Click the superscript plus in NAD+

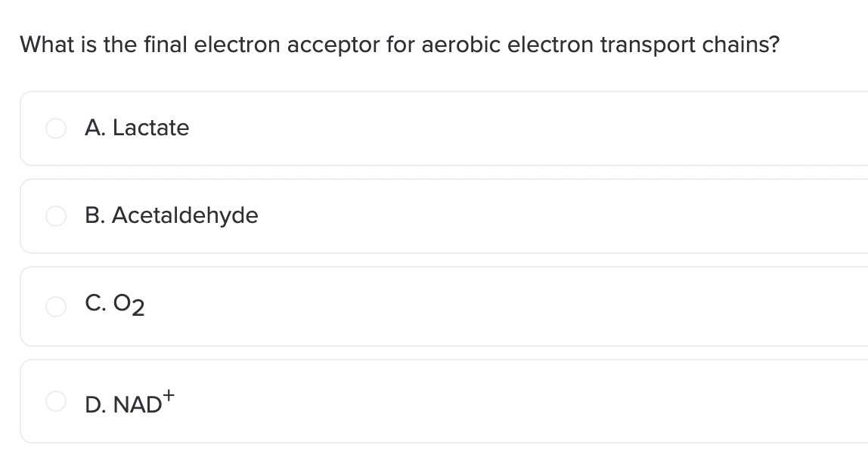[169, 395]
